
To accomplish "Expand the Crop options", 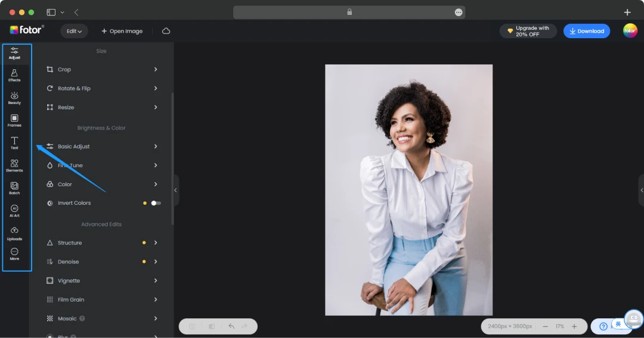I will [155, 69].
